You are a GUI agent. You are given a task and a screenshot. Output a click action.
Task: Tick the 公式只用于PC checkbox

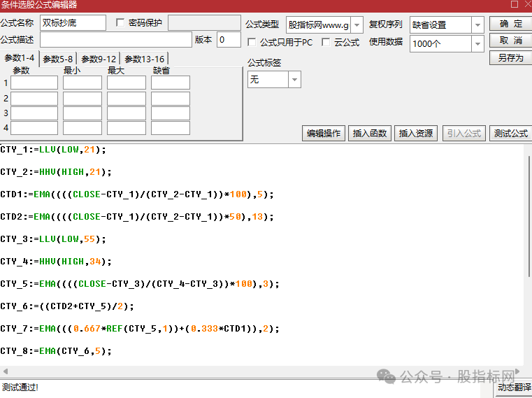[x=252, y=42]
